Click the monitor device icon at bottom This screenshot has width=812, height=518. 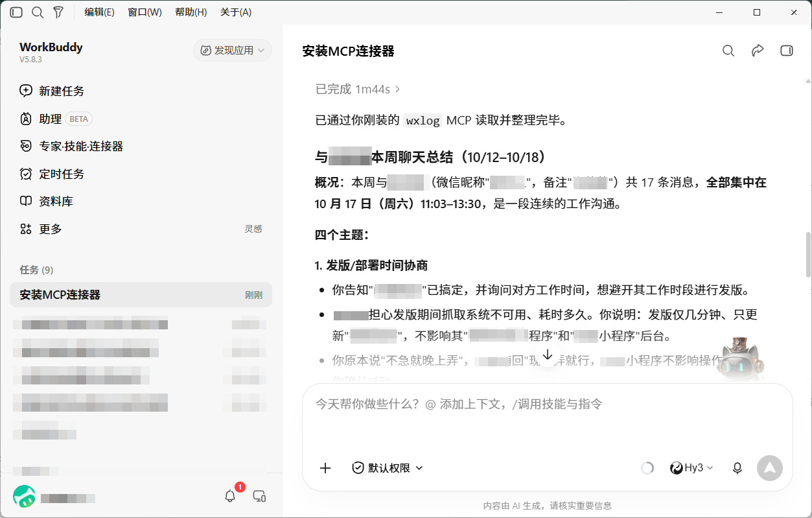(259, 497)
